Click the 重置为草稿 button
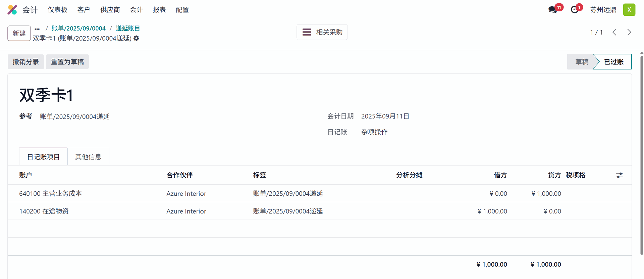Image resolution: width=644 pixels, height=279 pixels. click(x=67, y=62)
